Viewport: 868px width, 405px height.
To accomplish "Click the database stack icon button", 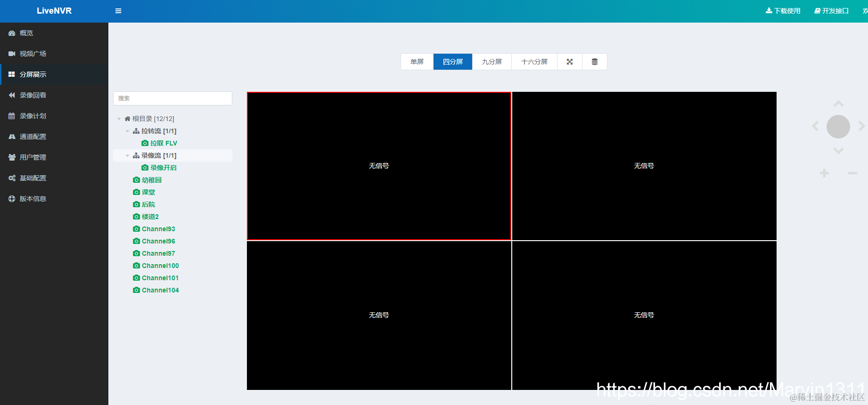I will 595,62.
